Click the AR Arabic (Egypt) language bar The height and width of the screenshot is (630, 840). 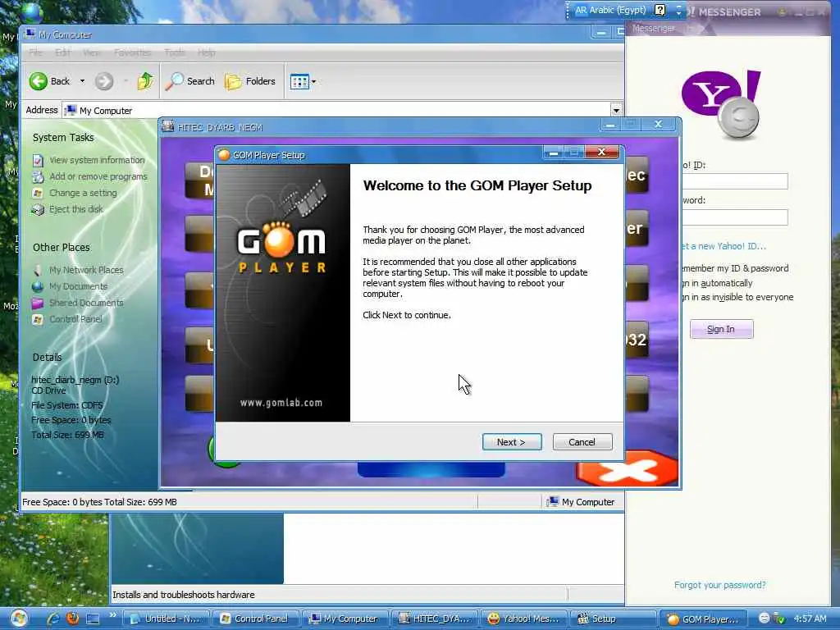[610, 10]
